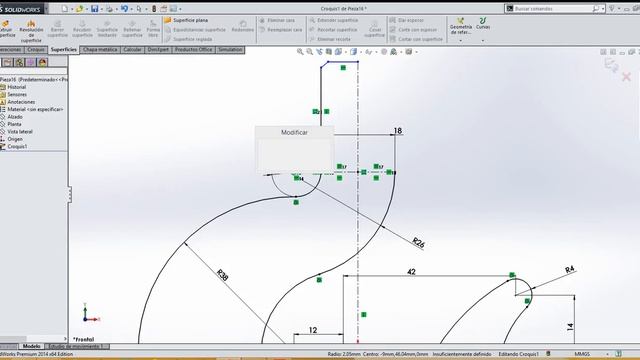Switch to the DimXpert tab
This screenshot has width=640, height=360.
tap(158, 49)
